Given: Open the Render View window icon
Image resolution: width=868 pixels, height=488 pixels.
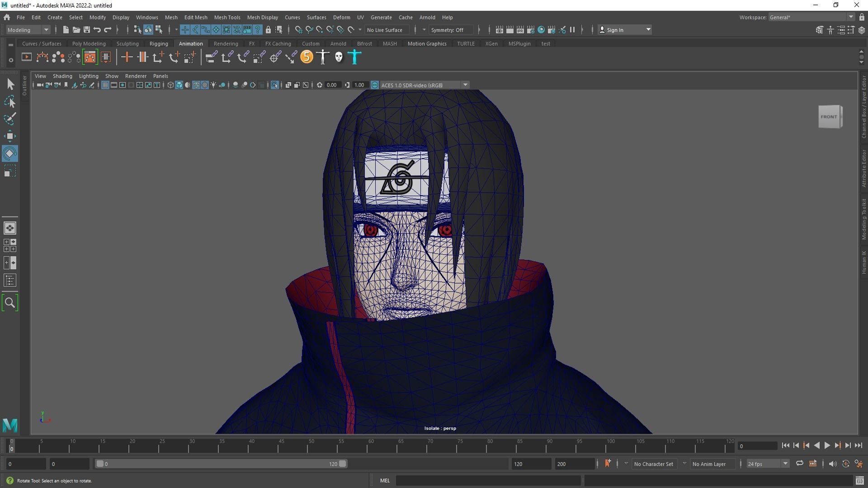Looking at the screenshot, I should (500, 30).
